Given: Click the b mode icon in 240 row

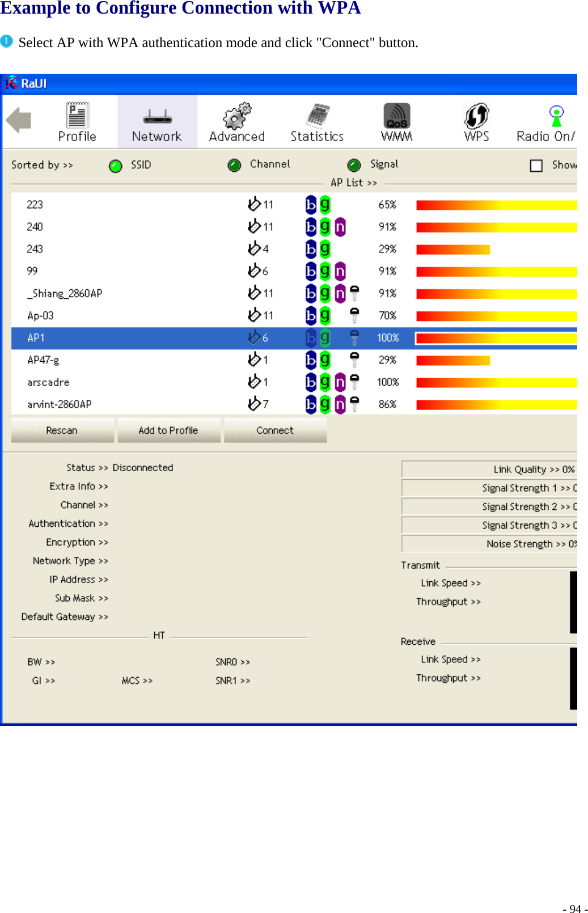Looking at the screenshot, I should coord(311,227).
